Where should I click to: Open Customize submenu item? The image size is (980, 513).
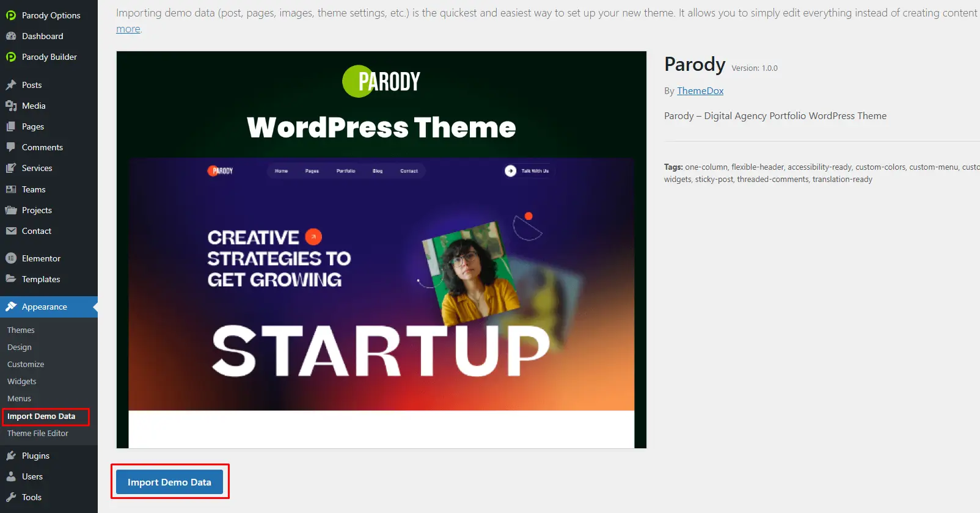26,364
